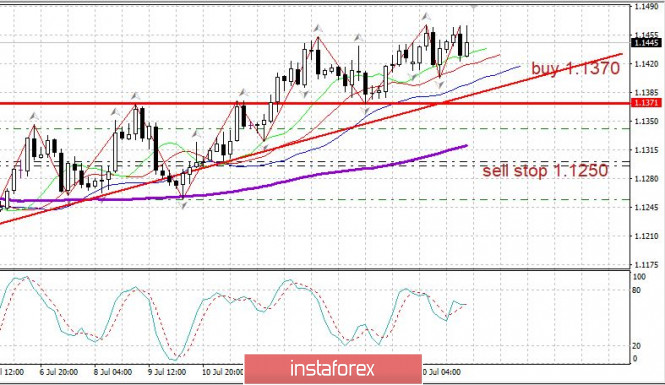Image resolution: width=665 pixels, height=385 pixels.
Task: Click the down fractal arrow below 9 Jul low
Action: [x=183, y=206]
